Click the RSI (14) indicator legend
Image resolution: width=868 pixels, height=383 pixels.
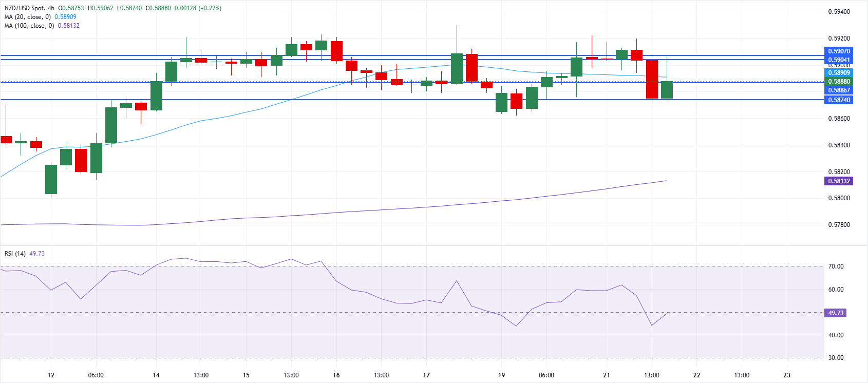pyautogui.click(x=15, y=254)
